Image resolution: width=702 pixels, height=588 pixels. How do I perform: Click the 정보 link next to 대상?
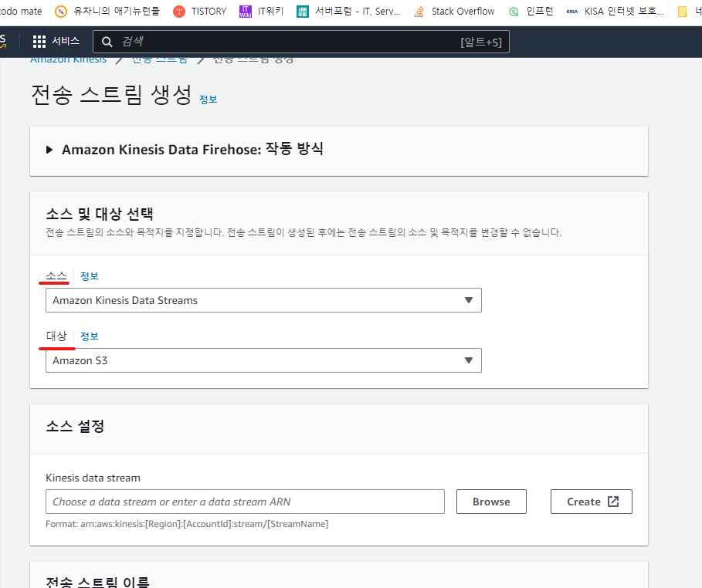tap(89, 336)
